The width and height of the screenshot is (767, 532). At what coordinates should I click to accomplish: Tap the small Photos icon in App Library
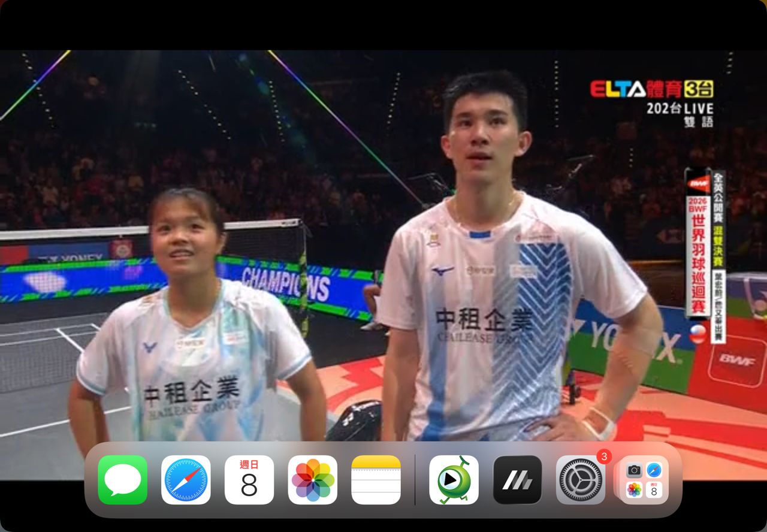pyautogui.click(x=634, y=490)
